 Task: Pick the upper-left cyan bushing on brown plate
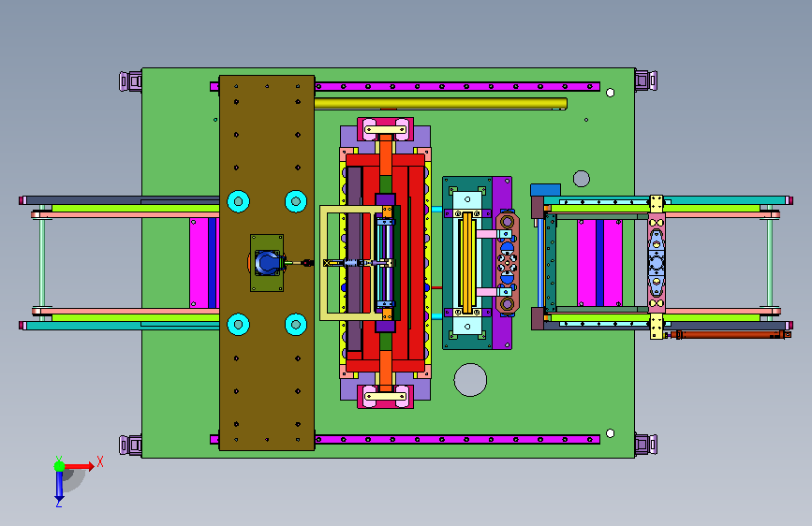238,201
